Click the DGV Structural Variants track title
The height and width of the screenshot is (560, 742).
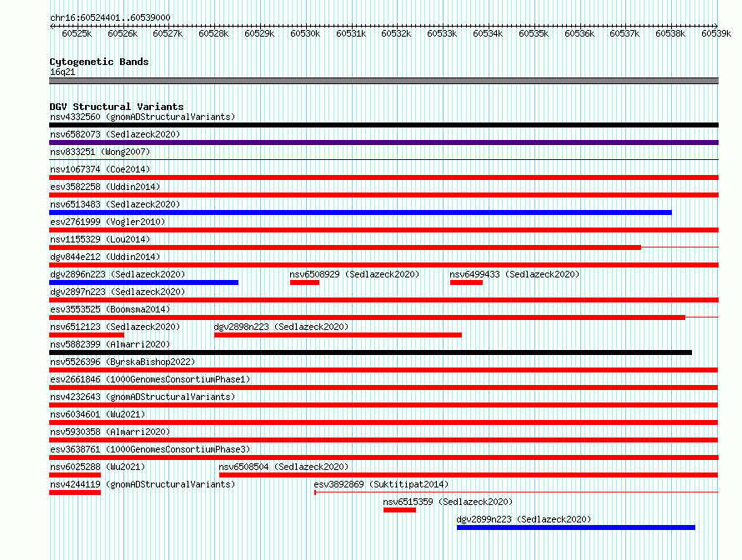pos(117,107)
